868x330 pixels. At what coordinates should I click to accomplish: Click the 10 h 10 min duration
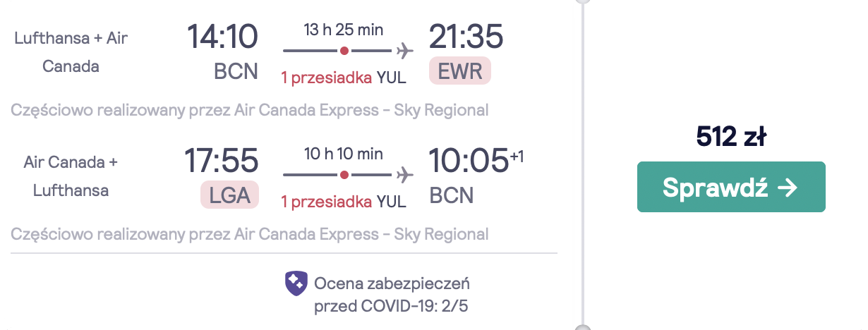coord(344,154)
